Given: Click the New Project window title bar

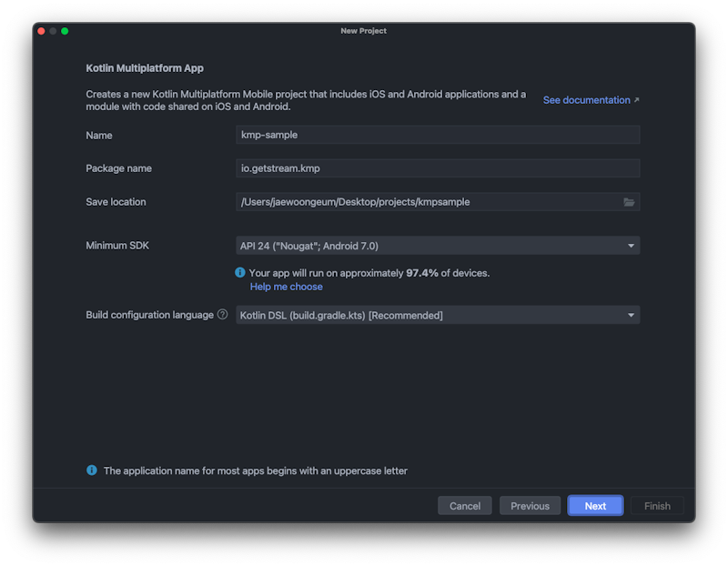Looking at the screenshot, I should (364, 30).
